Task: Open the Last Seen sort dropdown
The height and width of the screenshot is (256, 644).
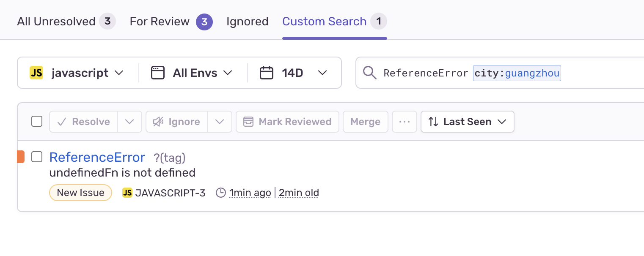Action: [468, 122]
